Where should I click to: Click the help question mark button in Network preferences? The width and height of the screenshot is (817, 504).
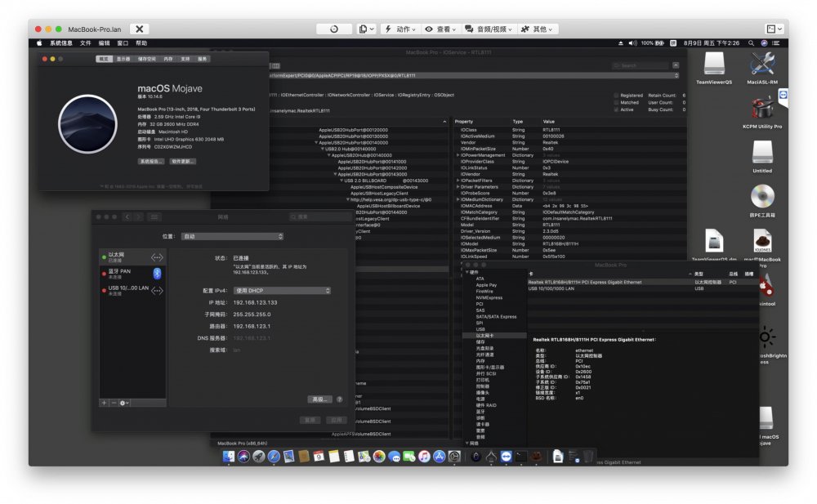click(x=340, y=399)
